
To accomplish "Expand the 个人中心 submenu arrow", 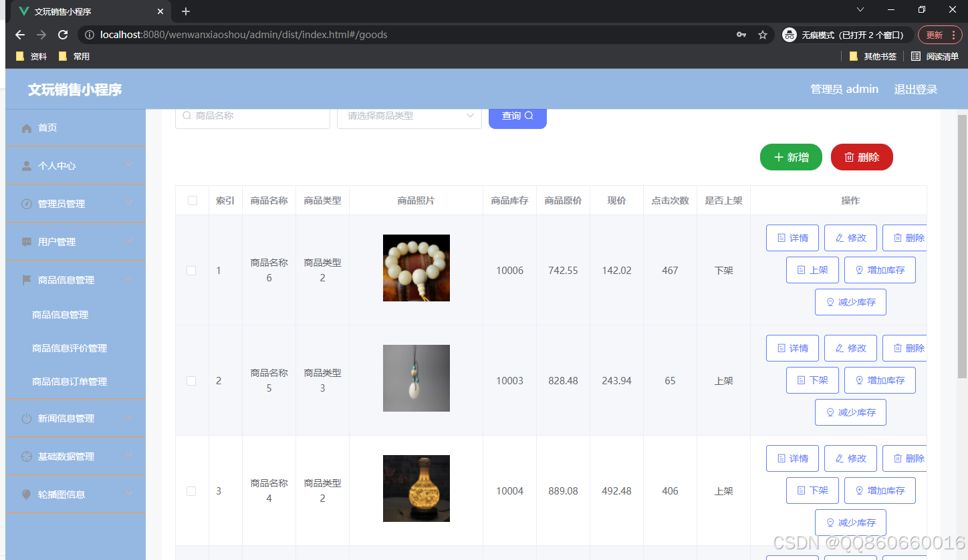I will [x=129, y=164].
